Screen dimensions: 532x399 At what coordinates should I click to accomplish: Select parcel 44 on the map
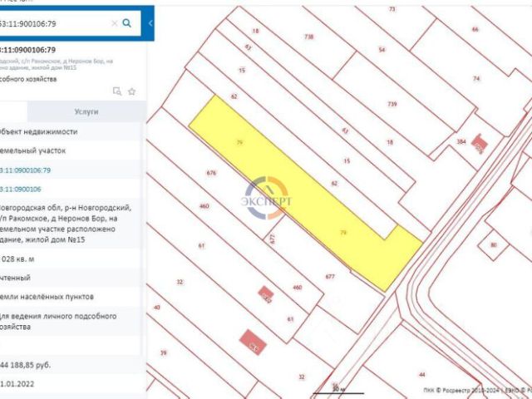[x=421, y=375]
